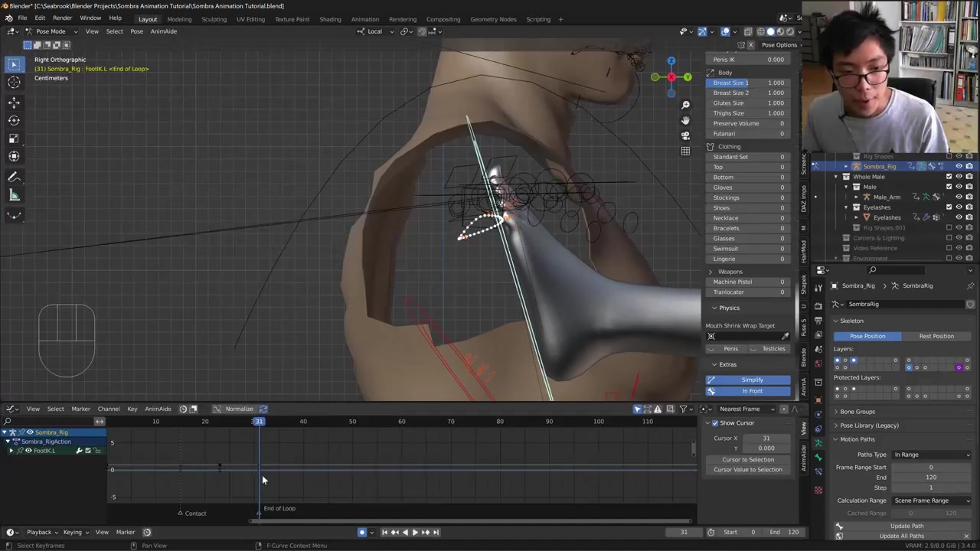
Task: Click the zoom magnifier viewport icon
Action: point(685,105)
